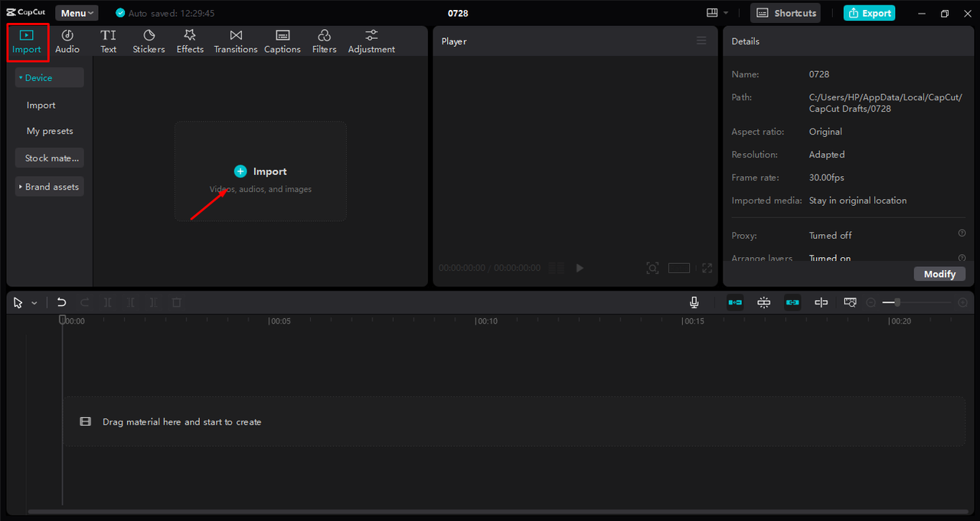Image resolution: width=980 pixels, height=521 pixels.
Task: Enter full screen in Player
Action: [707, 268]
